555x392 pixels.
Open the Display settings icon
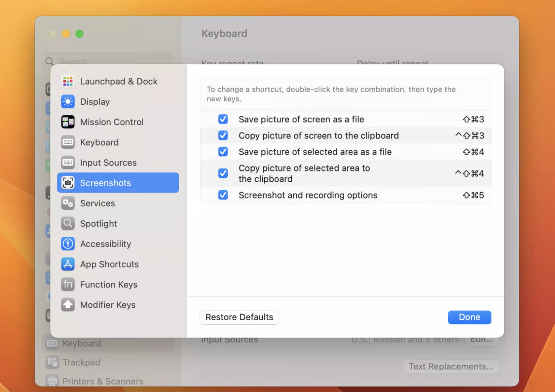pyautogui.click(x=68, y=102)
